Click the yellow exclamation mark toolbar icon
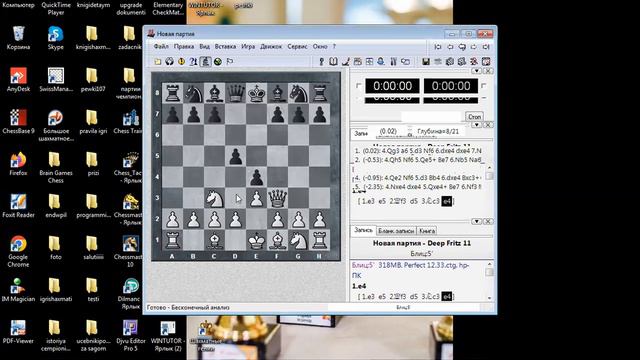 click(181, 62)
